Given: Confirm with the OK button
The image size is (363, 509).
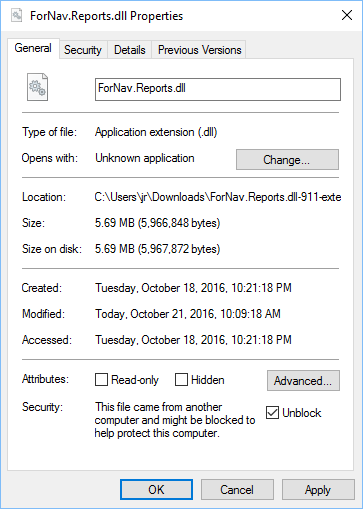Looking at the screenshot, I should point(156,490).
